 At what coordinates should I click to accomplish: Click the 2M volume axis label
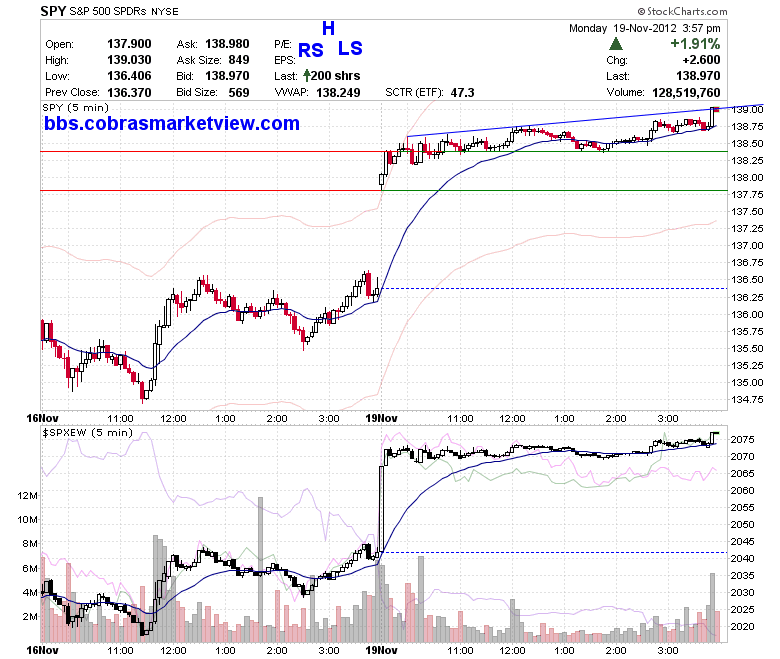click(x=30, y=617)
